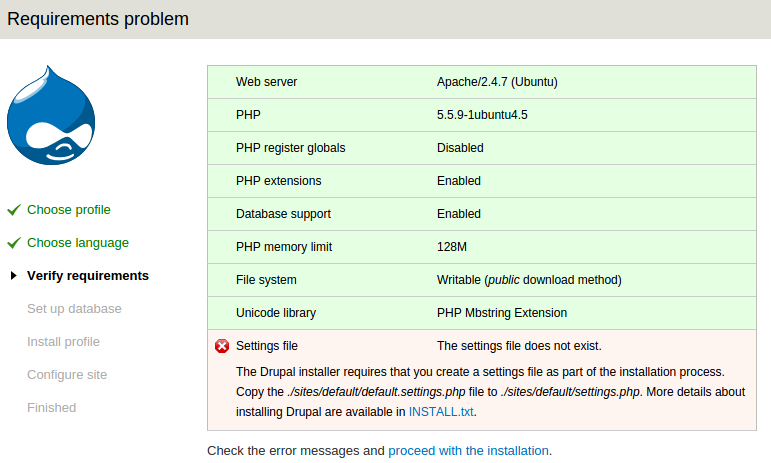Click the Settings file error label
Viewport: 771px width, 463px height.
coord(267,346)
